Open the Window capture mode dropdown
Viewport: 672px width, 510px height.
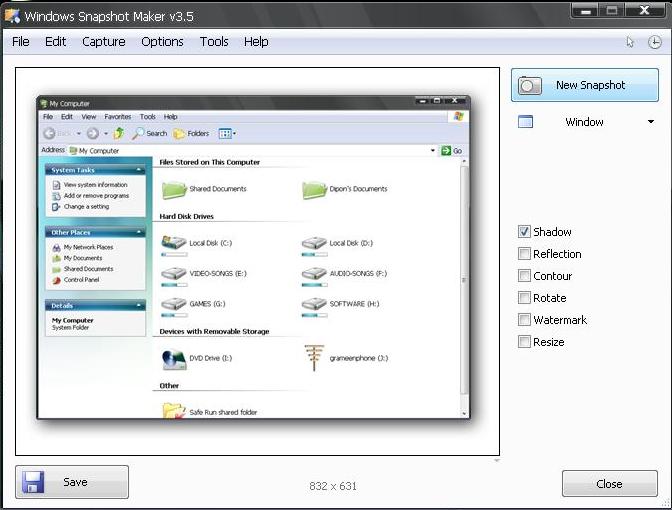click(x=651, y=122)
